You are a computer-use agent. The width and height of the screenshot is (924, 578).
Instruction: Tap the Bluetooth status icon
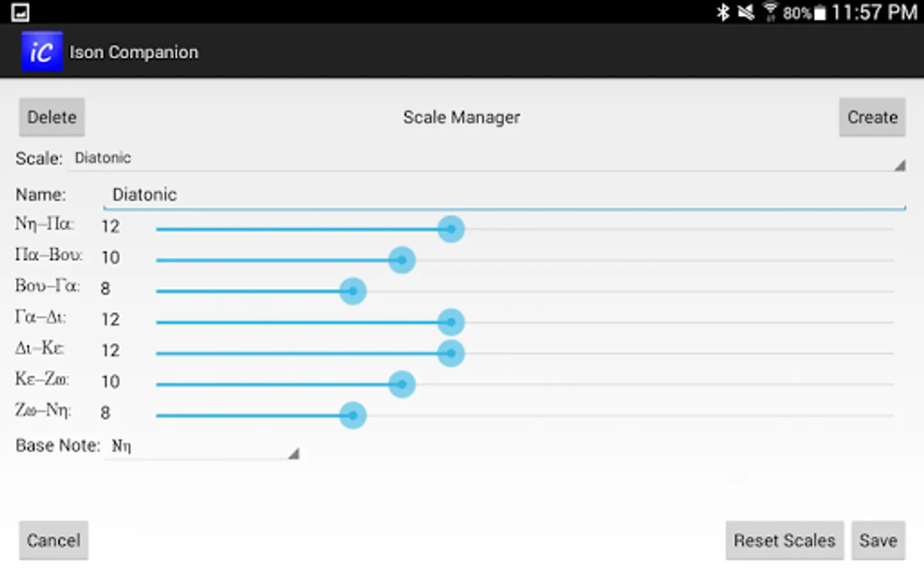pyautogui.click(x=723, y=12)
